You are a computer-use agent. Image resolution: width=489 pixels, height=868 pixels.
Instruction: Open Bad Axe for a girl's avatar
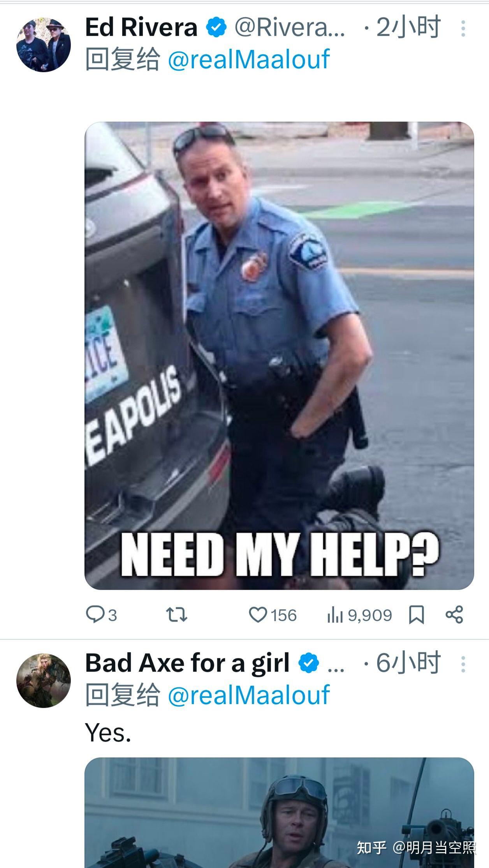tap(44, 681)
